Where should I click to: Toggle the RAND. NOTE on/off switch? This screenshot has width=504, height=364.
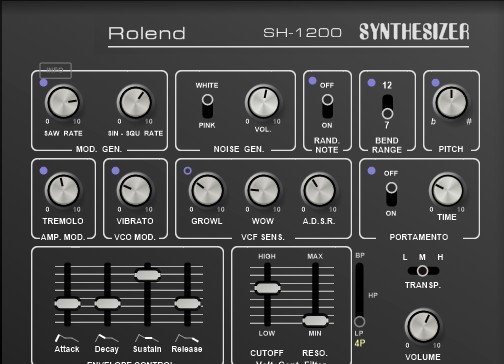click(x=327, y=106)
